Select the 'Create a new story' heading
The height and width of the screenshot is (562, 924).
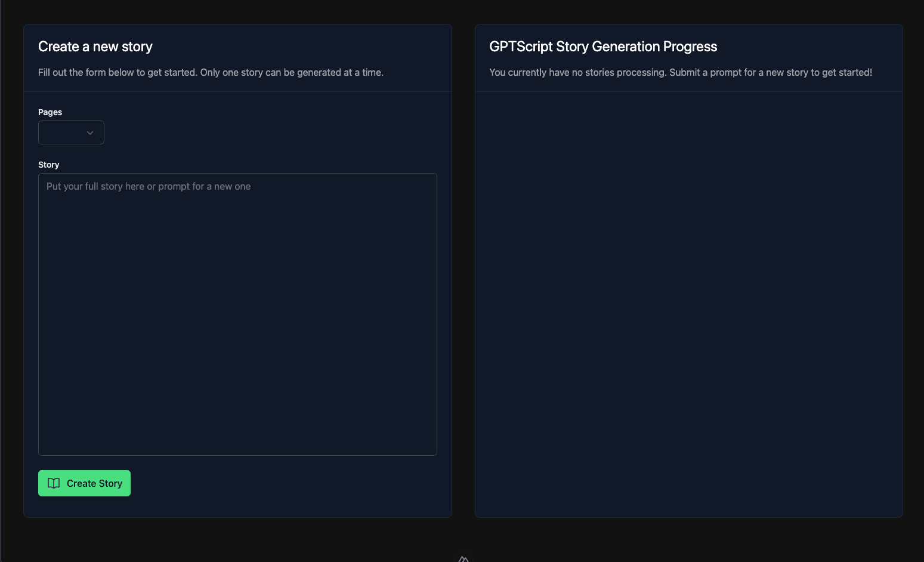coord(95,47)
